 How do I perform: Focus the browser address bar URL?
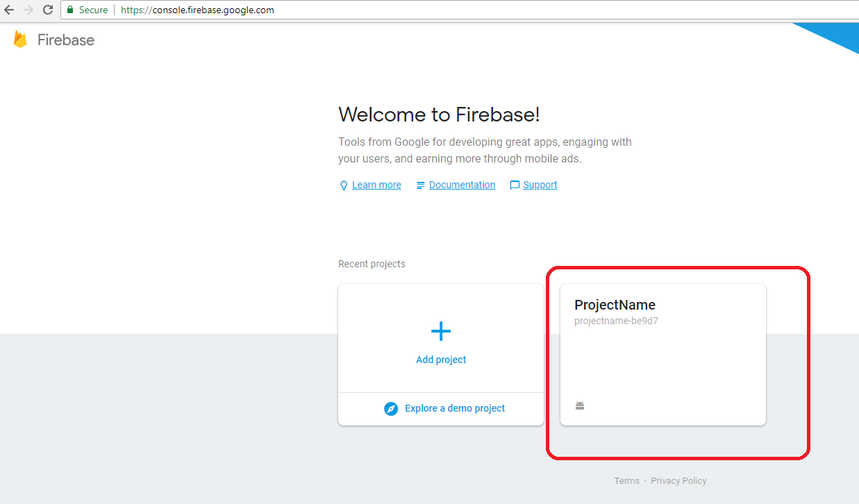click(x=197, y=10)
